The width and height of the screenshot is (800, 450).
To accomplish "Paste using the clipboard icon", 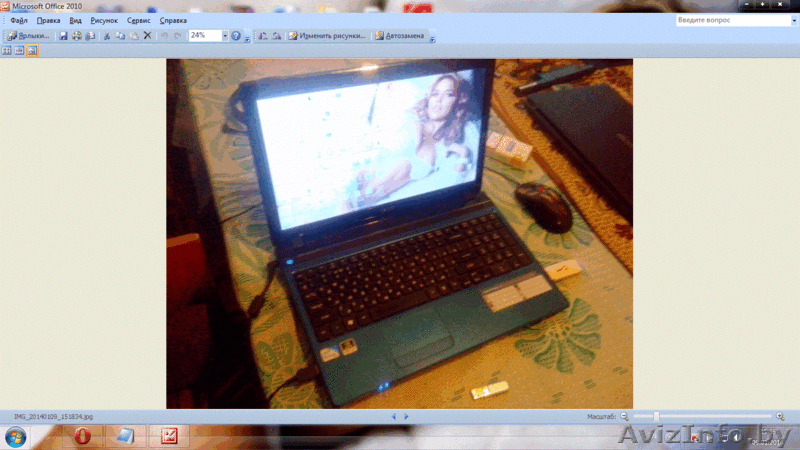I will 134,36.
